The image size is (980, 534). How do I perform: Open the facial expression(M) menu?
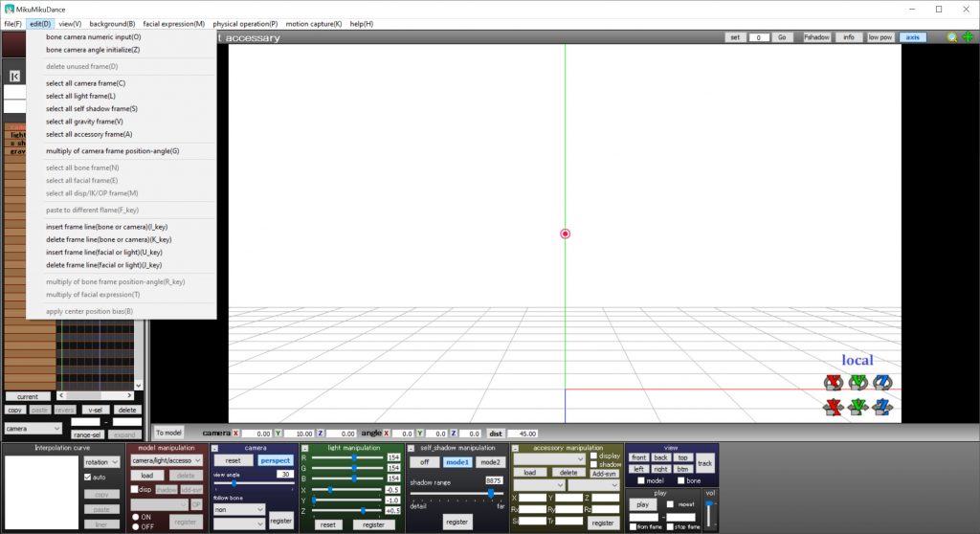[174, 24]
